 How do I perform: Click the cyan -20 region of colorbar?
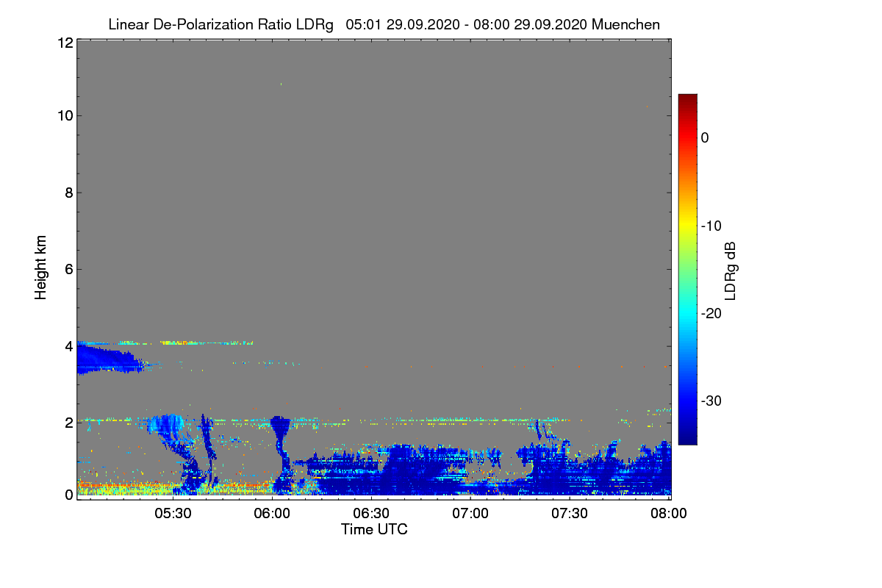point(687,313)
